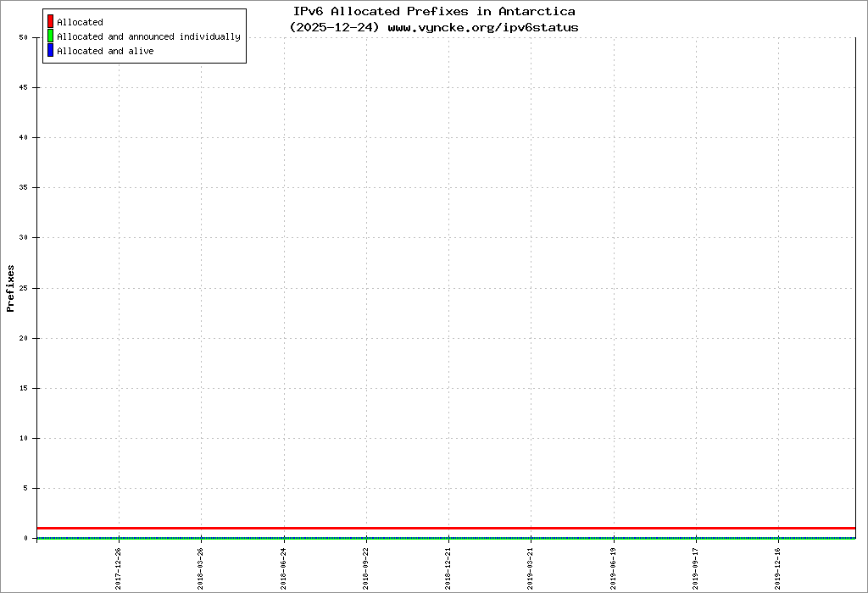Click the green legend color swatch
Image resolution: width=868 pixels, height=593 pixels.
tap(50, 36)
